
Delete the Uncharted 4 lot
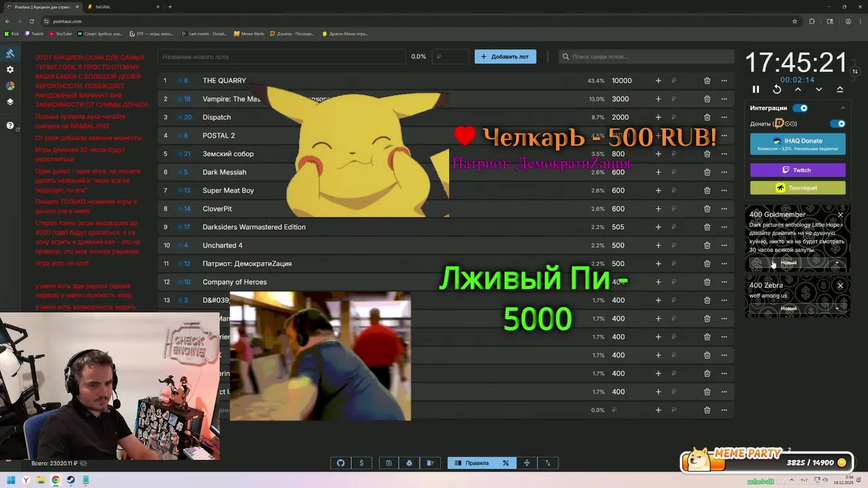tap(707, 245)
